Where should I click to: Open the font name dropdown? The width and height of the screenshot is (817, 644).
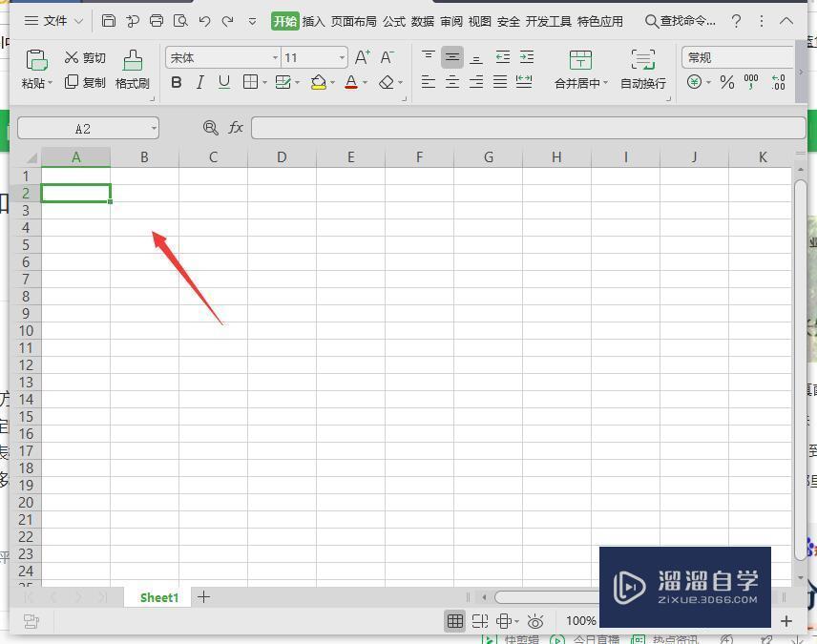275,57
